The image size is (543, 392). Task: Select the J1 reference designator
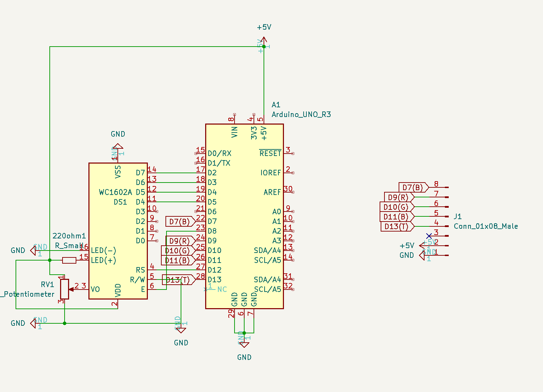(458, 217)
